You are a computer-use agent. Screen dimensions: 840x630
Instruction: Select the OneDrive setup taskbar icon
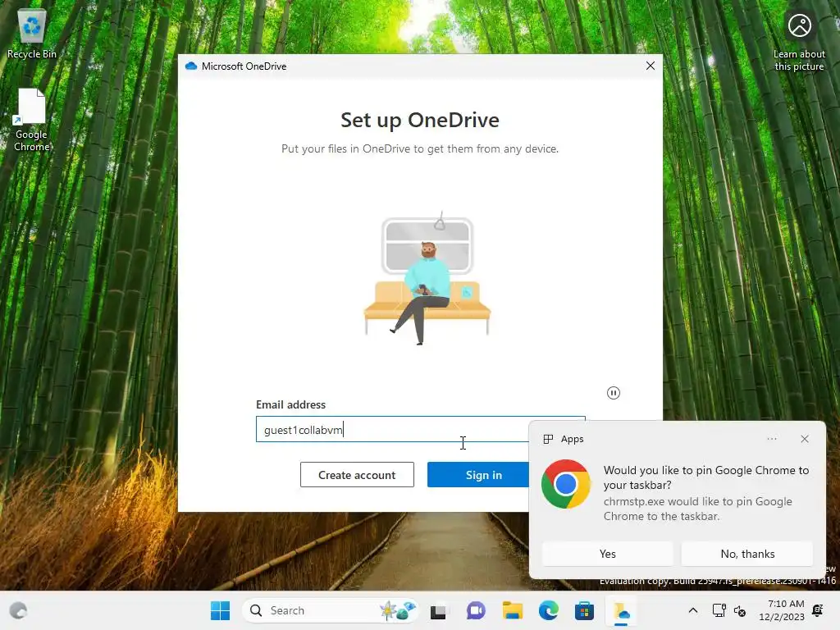622,610
